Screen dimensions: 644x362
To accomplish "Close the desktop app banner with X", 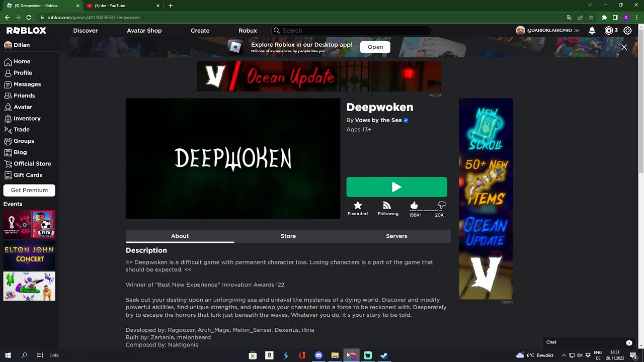I will 624,47.
